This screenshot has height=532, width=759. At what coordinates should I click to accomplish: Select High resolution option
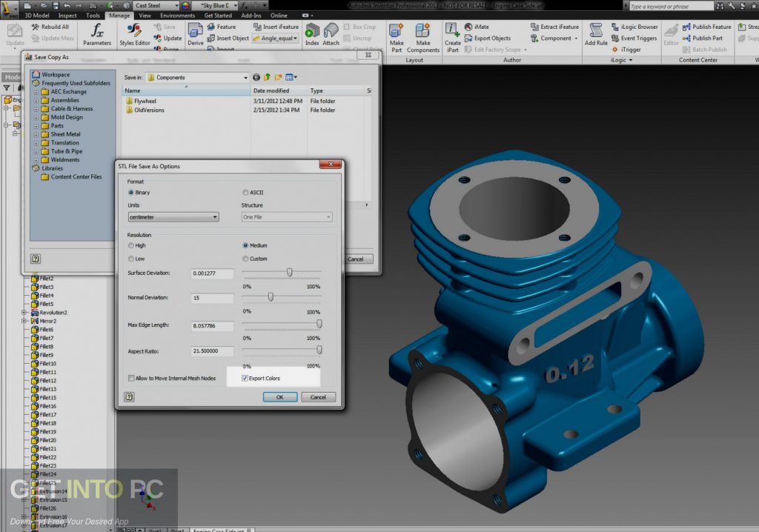point(130,245)
